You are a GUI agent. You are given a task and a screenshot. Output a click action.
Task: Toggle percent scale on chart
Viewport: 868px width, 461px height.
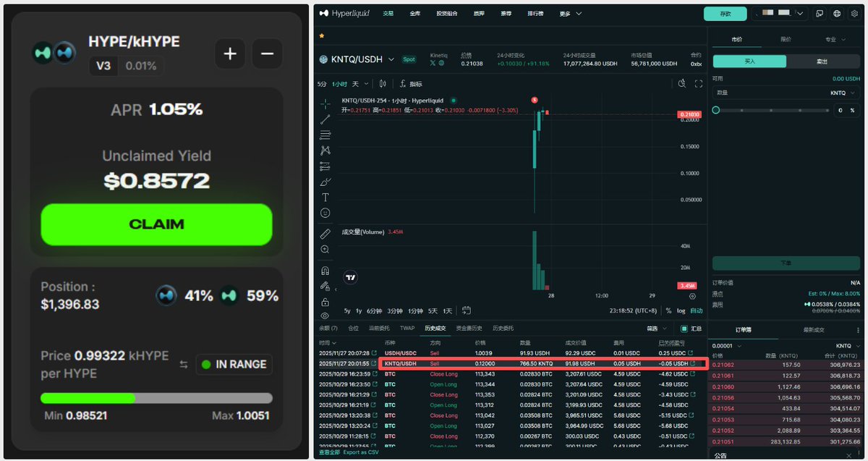click(668, 310)
